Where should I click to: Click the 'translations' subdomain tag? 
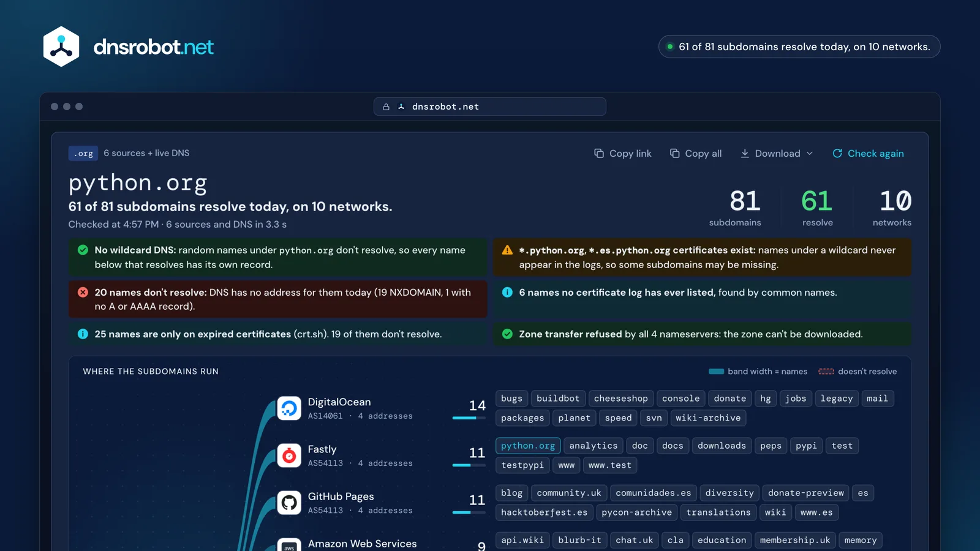click(718, 512)
